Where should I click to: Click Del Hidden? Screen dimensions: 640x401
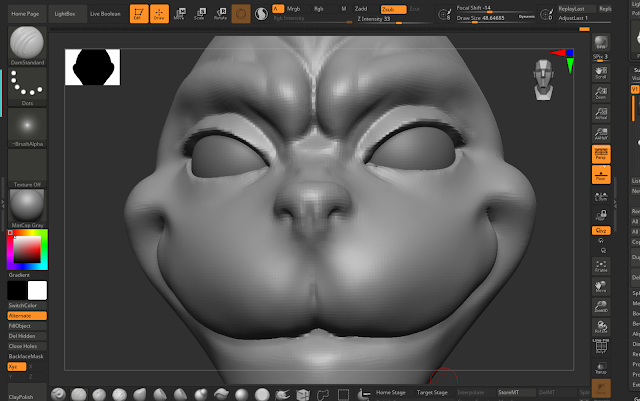click(27, 336)
